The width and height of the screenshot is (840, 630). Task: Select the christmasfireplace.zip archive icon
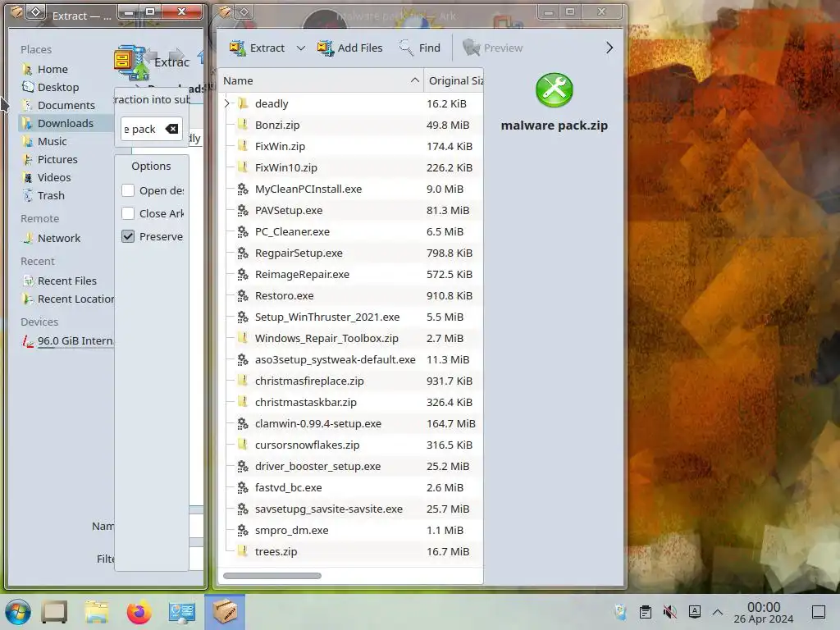[243, 381]
